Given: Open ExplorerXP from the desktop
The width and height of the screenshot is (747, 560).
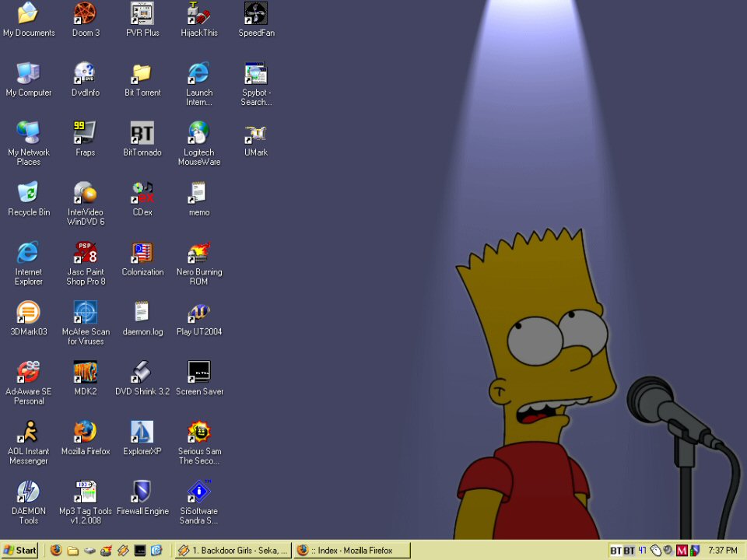Looking at the screenshot, I should tap(142, 438).
